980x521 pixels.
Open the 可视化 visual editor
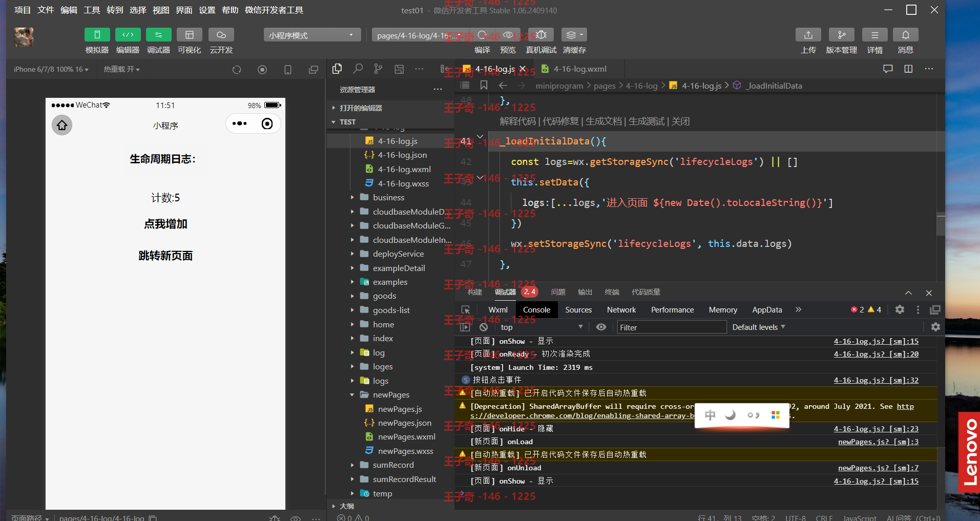[x=189, y=35]
